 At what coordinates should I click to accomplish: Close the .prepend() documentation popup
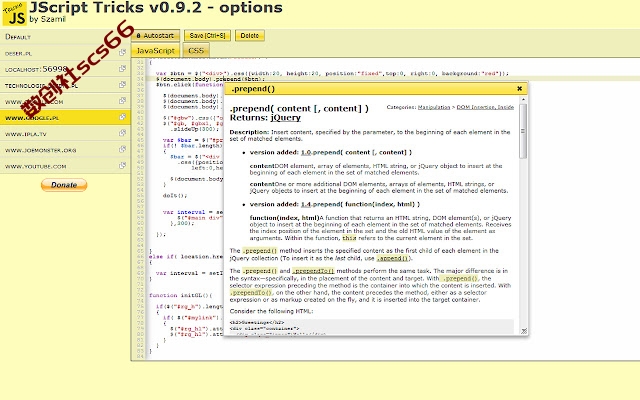coord(519,89)
